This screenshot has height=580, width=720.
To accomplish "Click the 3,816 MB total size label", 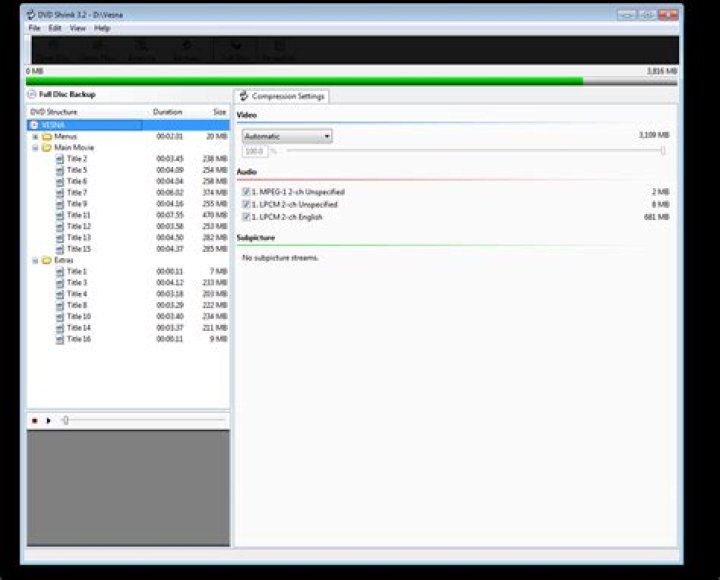I will [662, 71].
